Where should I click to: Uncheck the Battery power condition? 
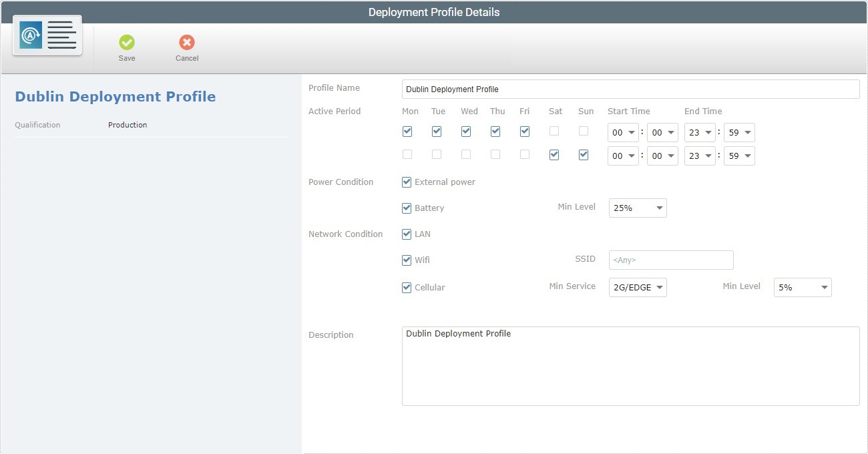tap(407, 208)
